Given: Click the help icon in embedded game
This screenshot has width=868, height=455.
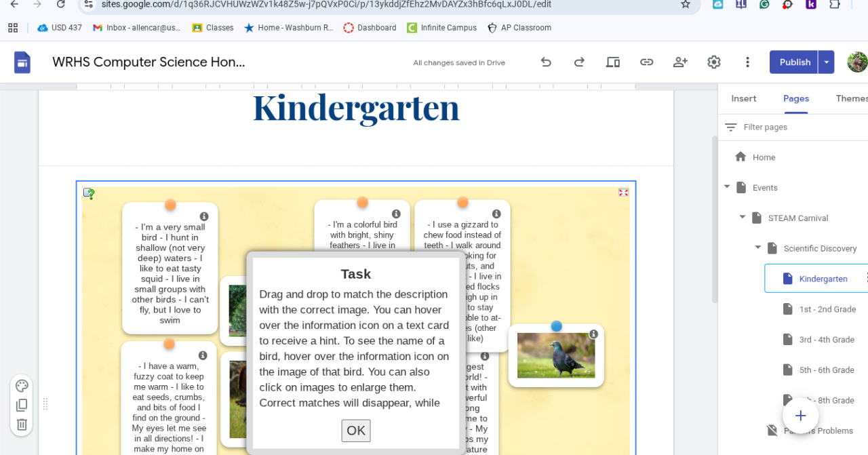Looking at the screenshot, I should tap(89, 194).
